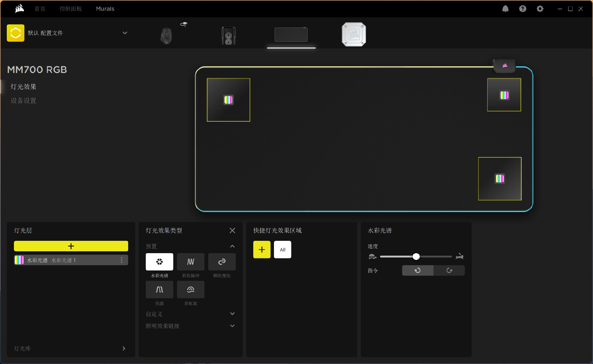Select the 水彩光谱 lighting effect preset
593x364 pixels.
click(x=159, y=262)
